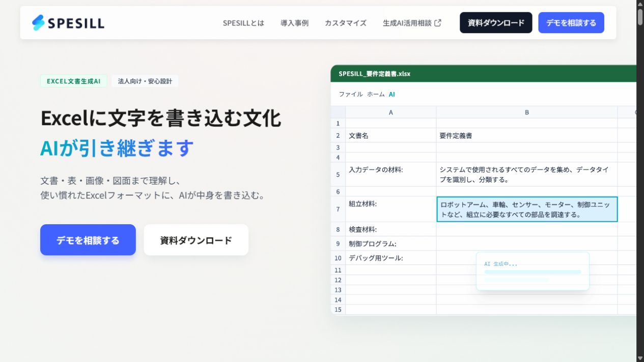This screenshot has height=362, width=644.
Task: Open the 生成AI活用相談 external link
Action: pos(412,23)
